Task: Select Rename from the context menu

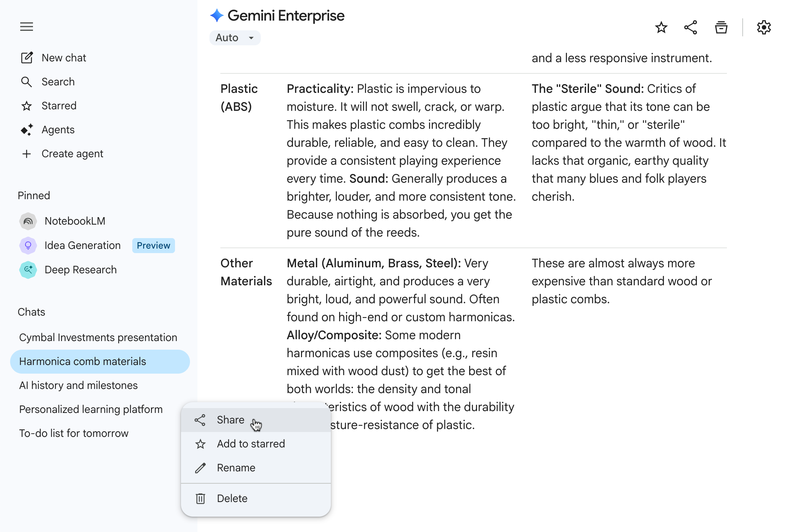Action: 236,468
